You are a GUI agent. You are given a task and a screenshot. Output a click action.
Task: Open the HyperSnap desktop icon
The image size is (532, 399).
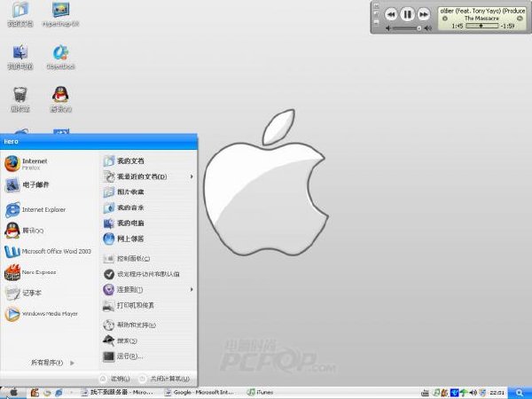click(x=60, y=13)
